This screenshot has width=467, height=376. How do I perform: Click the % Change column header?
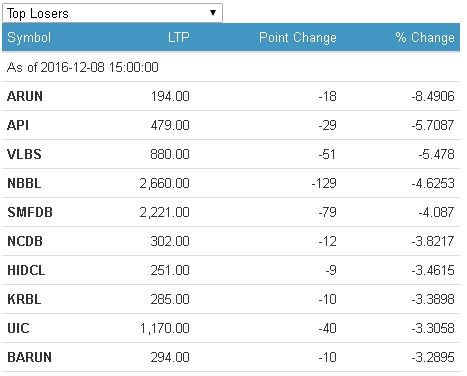pos(425,38)
